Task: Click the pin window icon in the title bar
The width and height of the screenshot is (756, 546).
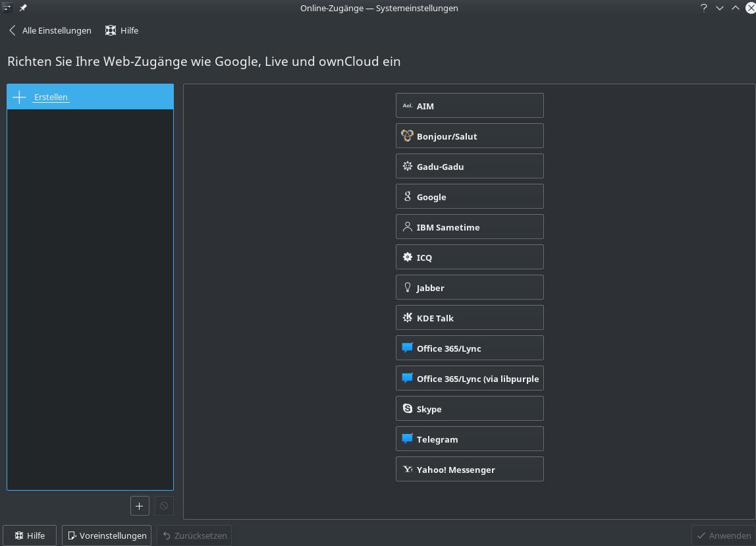Action: 23,8
